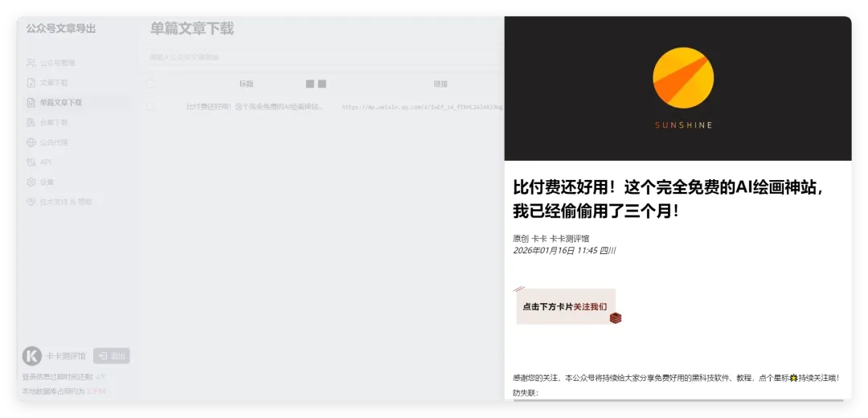The width and height of the screenshot is (868, 418).
Task: Click the 公众号管理 users icon in sidebar
Action: point(31,64)
